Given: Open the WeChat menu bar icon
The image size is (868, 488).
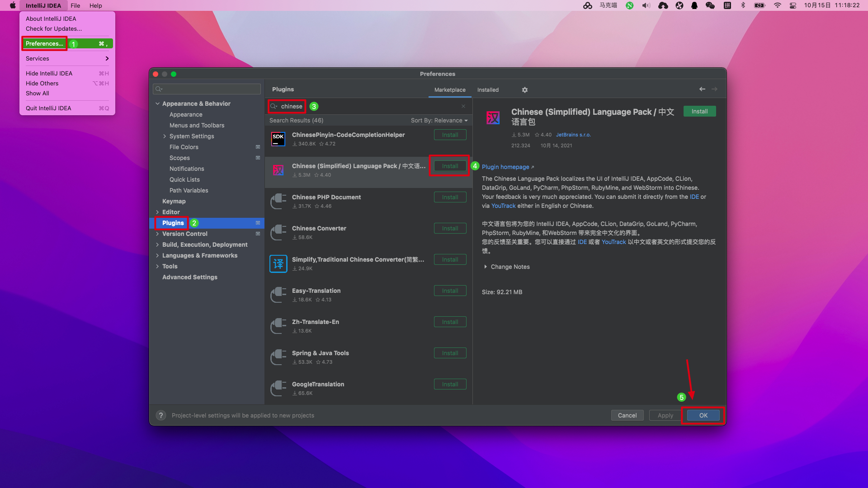Looking at the screenshot, I should coord(710,5).
